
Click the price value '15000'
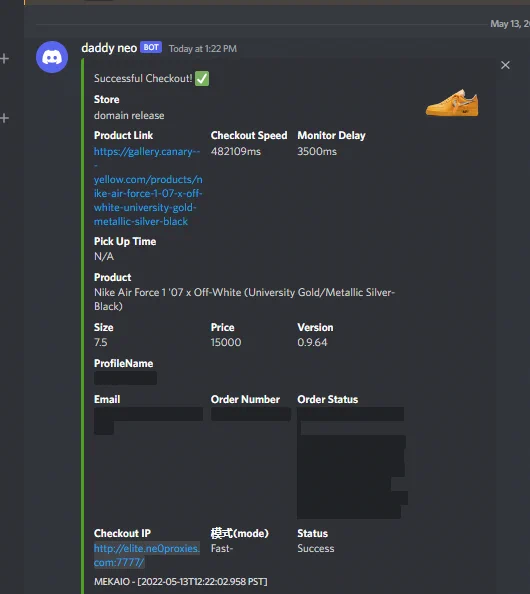[226, 342]
